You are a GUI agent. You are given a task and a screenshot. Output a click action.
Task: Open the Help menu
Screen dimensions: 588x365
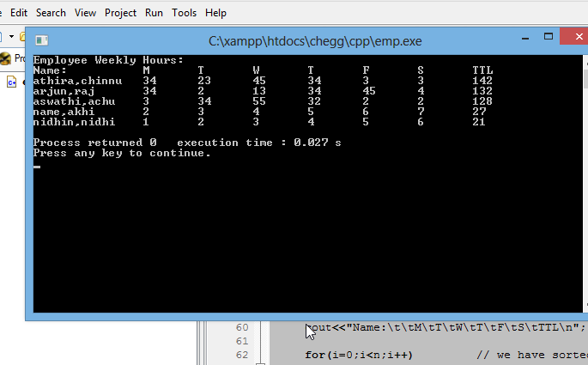point(215,13)
